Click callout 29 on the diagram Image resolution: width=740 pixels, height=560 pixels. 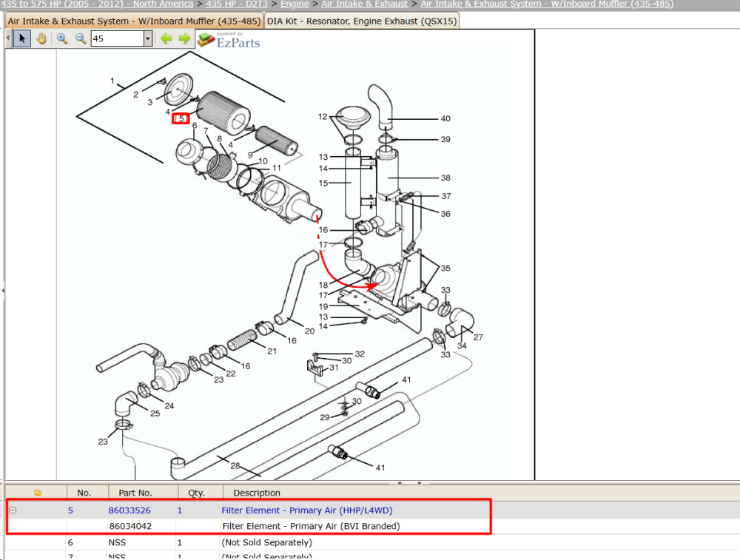click(x=325, y=417)
